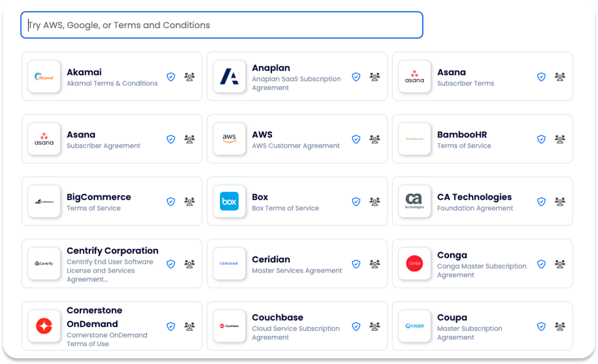Select the BambooHR heading

coord(462,135)
